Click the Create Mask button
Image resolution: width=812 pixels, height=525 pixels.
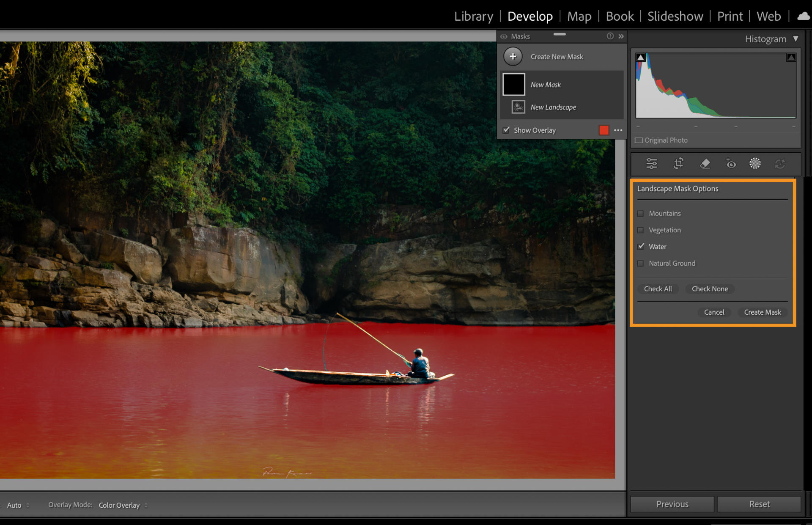763,312
